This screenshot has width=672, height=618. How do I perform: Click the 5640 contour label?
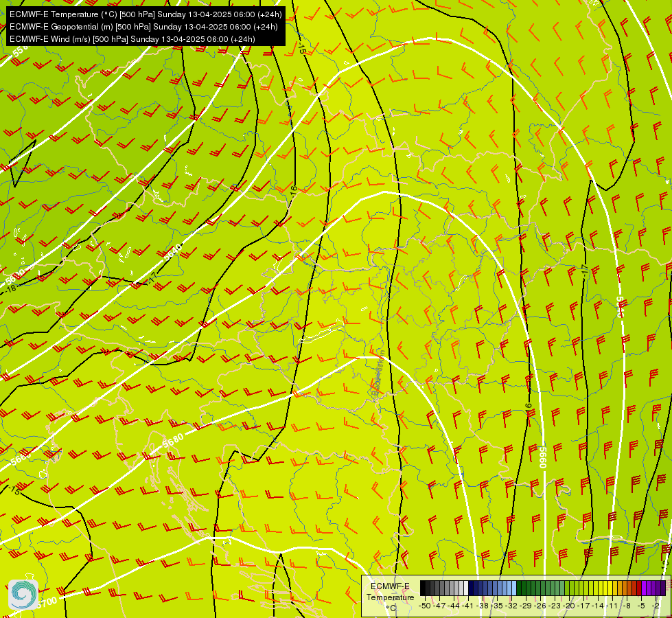tap(173, 251)
